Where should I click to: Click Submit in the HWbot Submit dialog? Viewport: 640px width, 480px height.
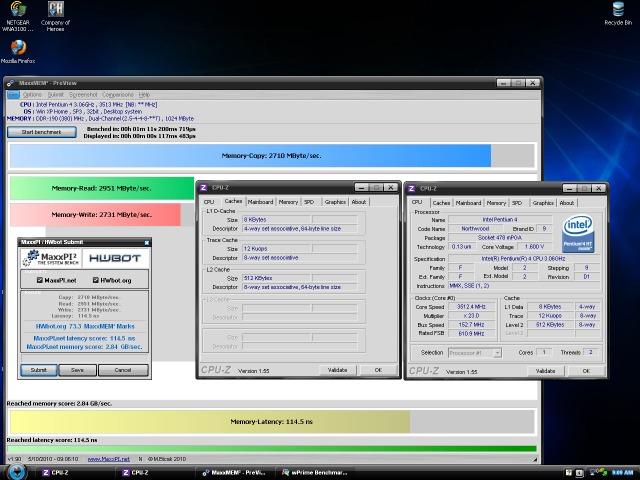click(39, 370)
